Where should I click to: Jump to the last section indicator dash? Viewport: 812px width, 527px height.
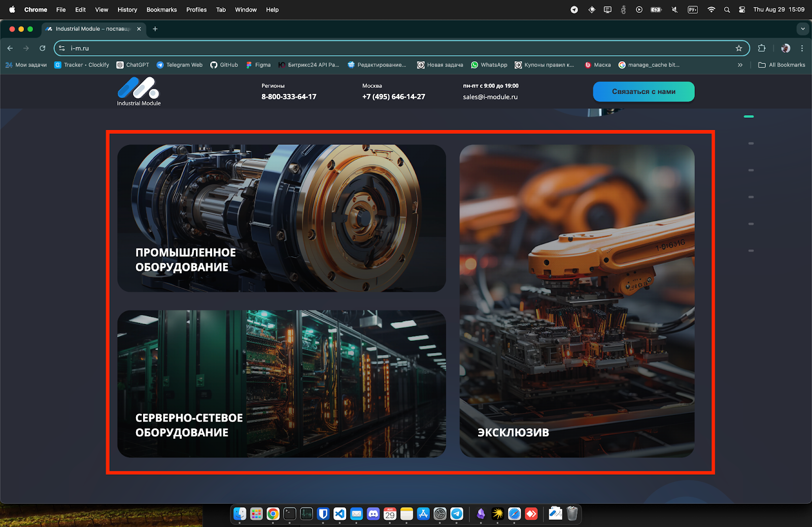751,251
